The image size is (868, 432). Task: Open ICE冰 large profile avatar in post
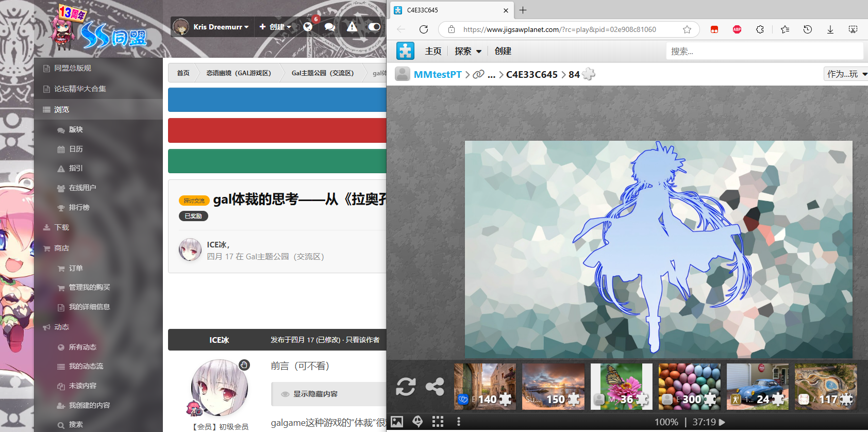click(220, 388)
